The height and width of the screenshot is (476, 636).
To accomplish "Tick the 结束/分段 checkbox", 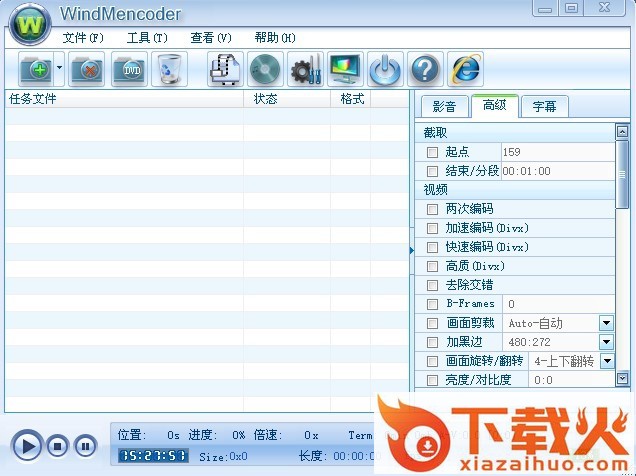I will [x=432, y=171].
